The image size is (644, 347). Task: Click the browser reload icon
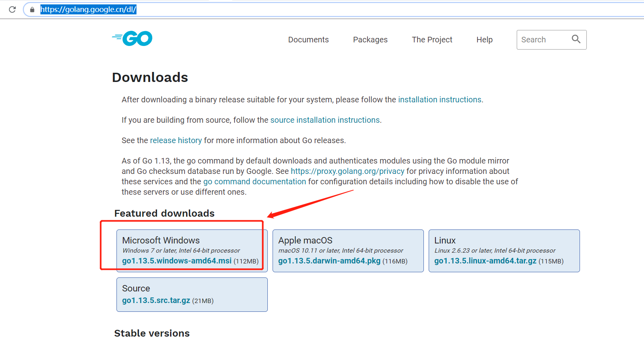pyautogui.click(x=12, y=9)
